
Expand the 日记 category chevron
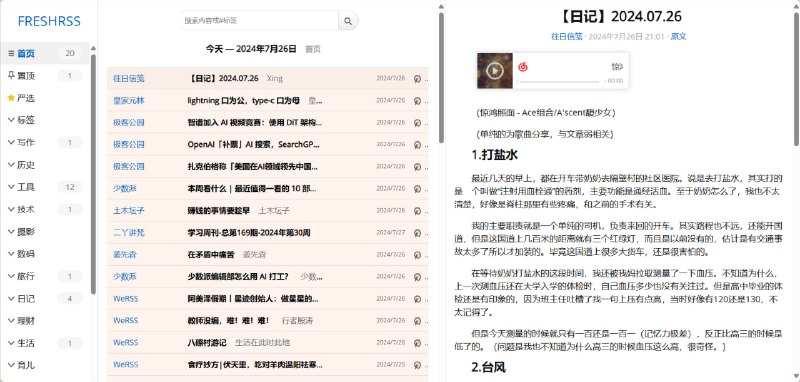(11, 298)
